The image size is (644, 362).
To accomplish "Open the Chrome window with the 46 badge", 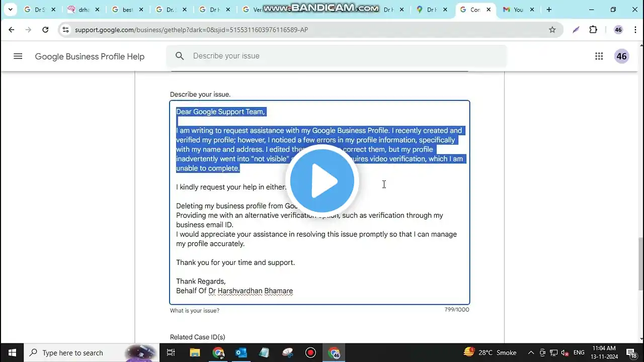I will (334, 352).
